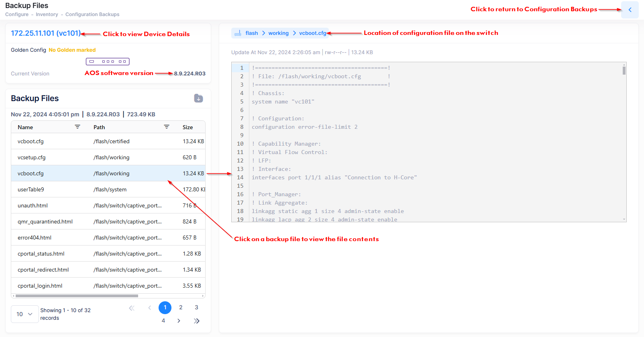The image size is (644, 337).
Task: Click the vertical scrollbar in config viewer
Action: (624, 71)
